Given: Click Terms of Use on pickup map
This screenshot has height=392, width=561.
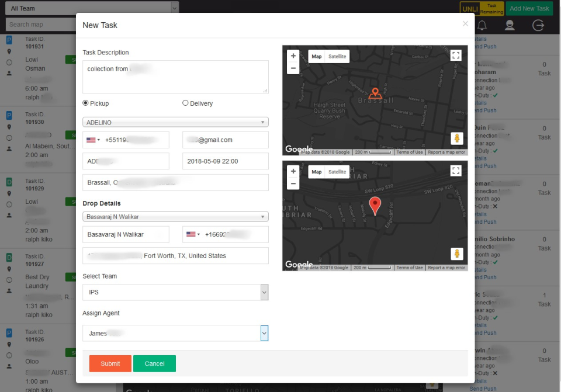Looking at the screenshot, I should 409,152.
